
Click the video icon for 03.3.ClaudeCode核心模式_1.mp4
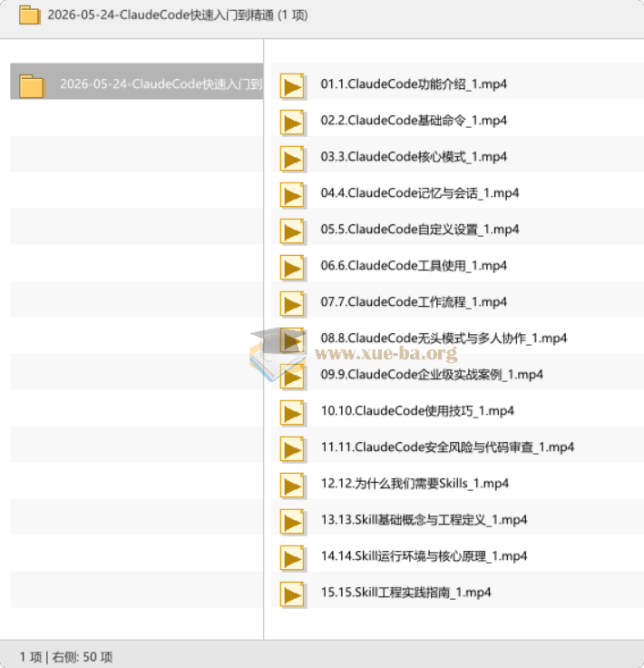coord(292,159)
